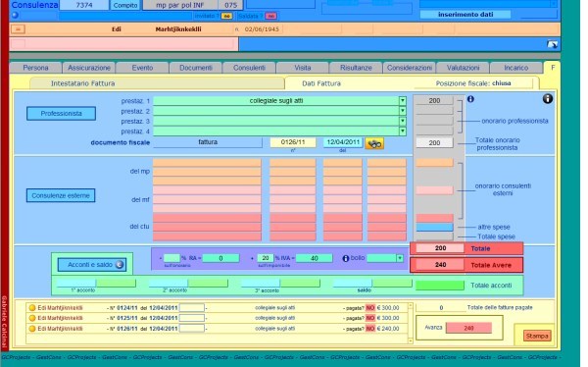Switch to the Documenti tab
The height and width of the screenshot is (367, 588).
(x=196, y=68)
